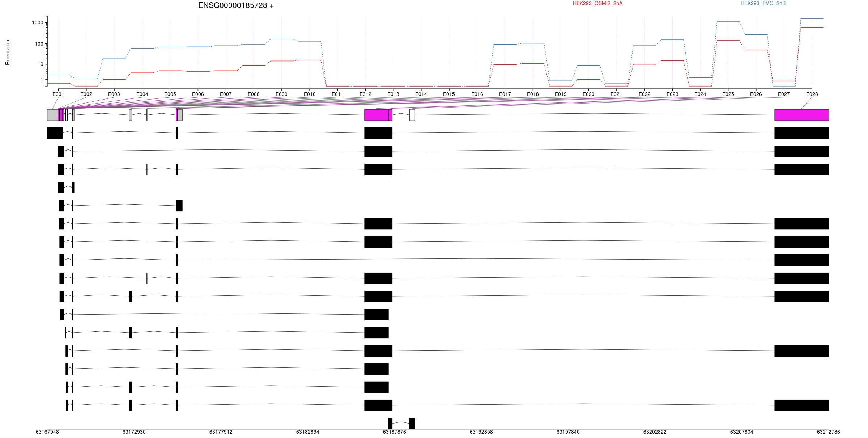The height and width of the screenshot is (438, 868).
Task: Click genomic coordinate 63192858
Action: [481, 432]
